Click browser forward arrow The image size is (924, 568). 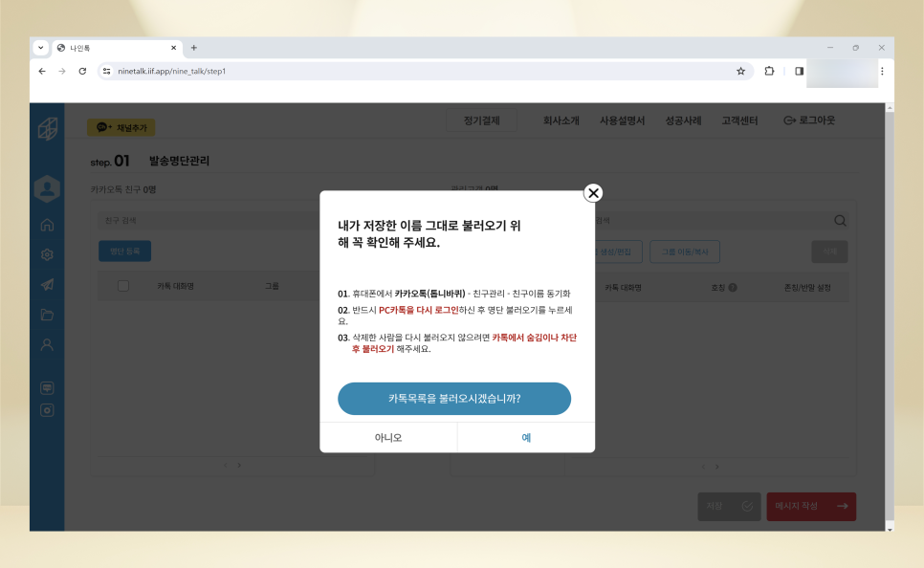[62, 72]
